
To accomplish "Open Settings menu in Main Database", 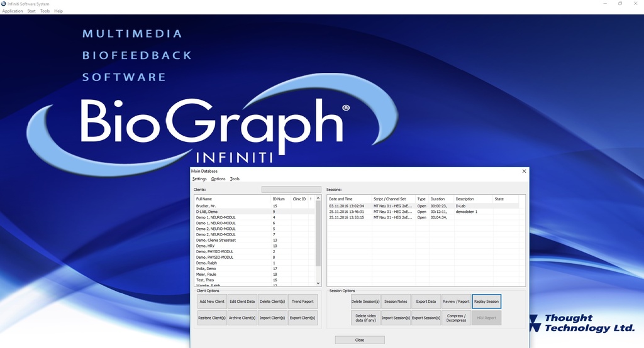I will pos(199,179).
